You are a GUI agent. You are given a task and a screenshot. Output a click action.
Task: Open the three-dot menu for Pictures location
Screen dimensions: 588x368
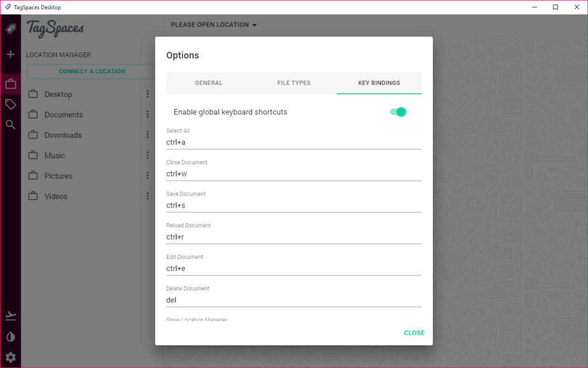tap(148, 175)
